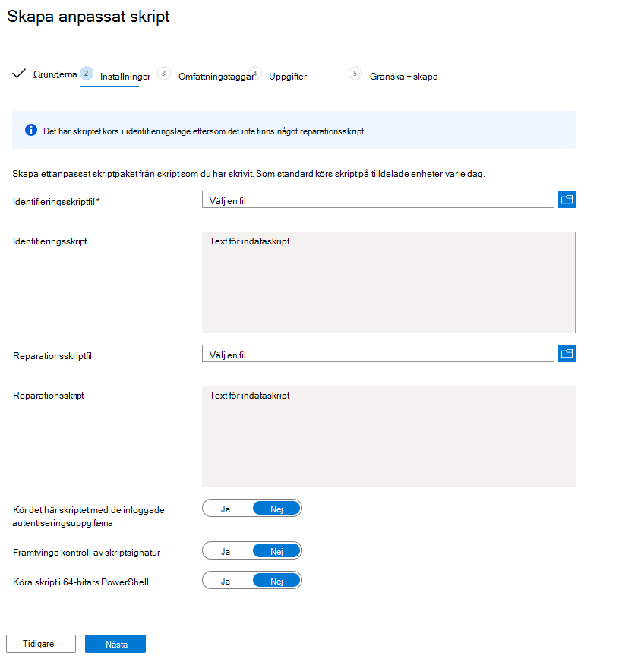
Task: Select Nej for run with logged-on credentials
Action: pos(276,509)
